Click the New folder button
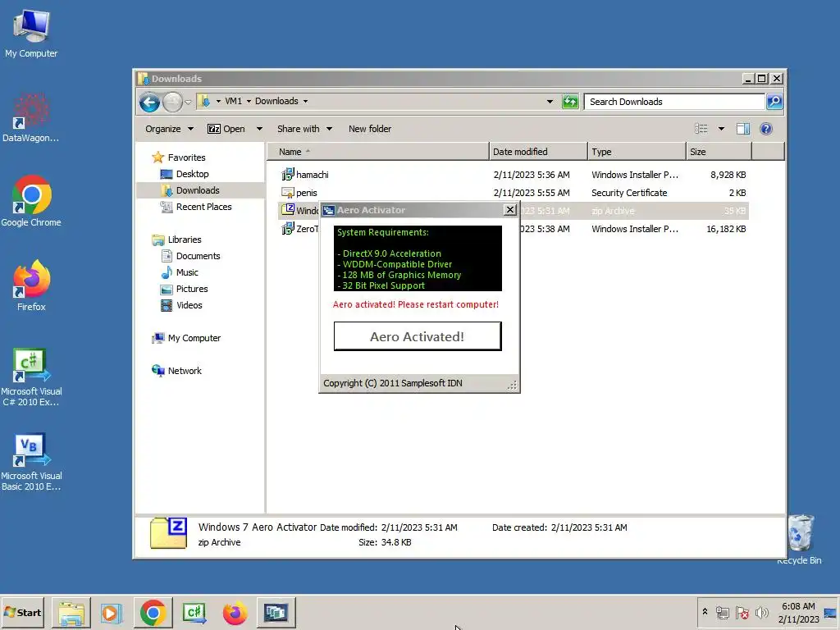This screenshot has width=840, height=630. coord(370,129)
